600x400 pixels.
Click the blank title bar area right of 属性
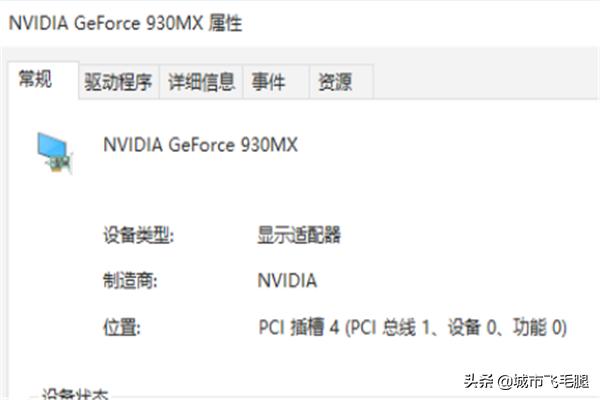tap(420, 22)
